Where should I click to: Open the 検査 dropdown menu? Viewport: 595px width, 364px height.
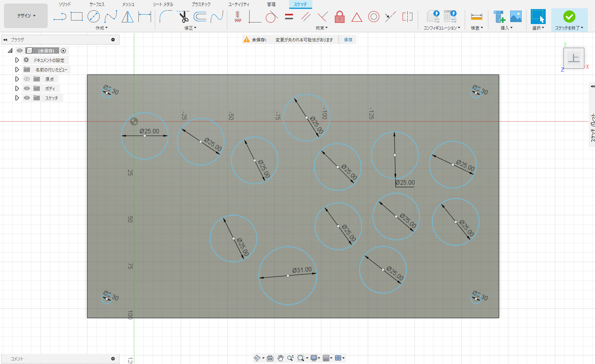[477, 28]
